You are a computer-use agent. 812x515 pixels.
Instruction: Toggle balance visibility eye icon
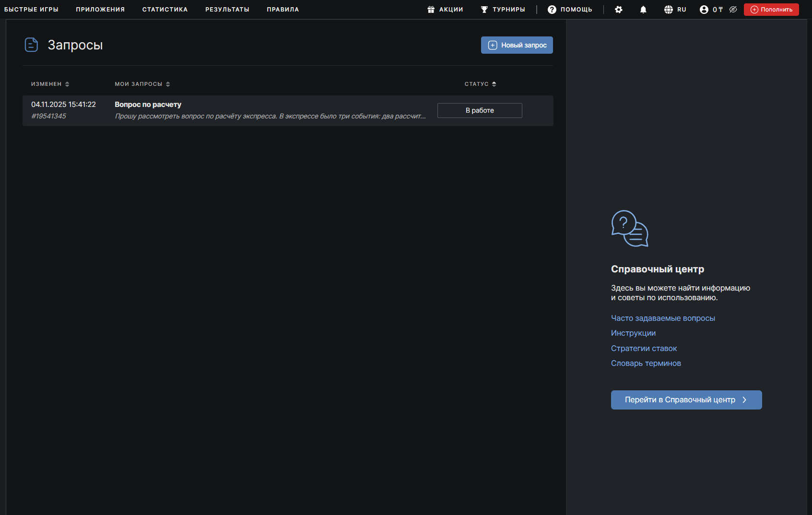pos(733,10)
